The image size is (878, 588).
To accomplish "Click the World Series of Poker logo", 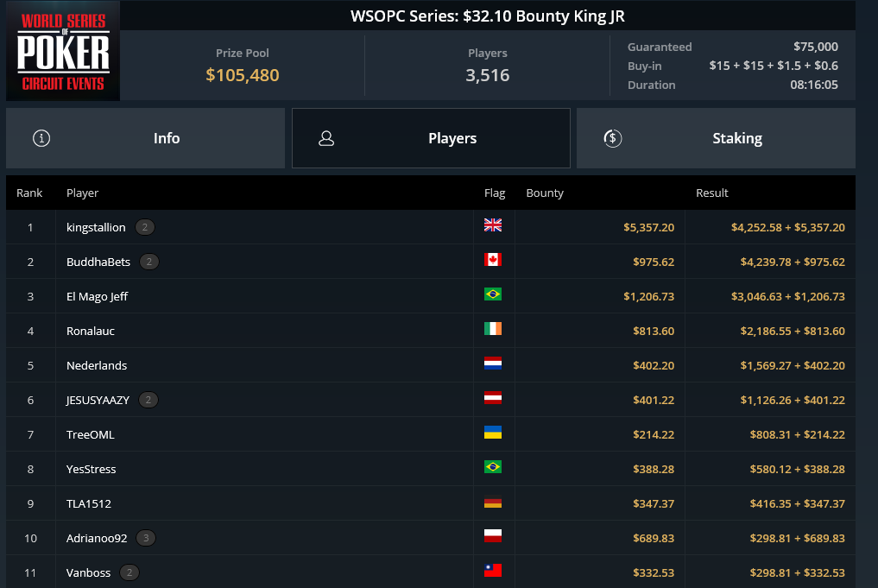I will [63, 51].
